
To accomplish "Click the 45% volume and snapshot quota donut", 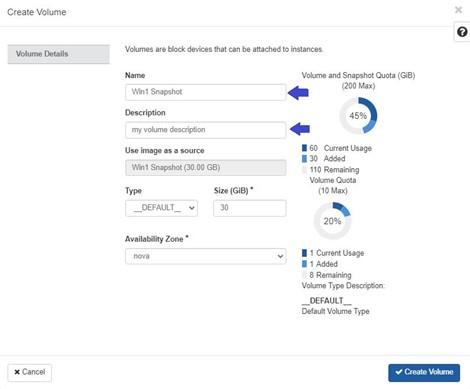I will tap(358, 116).
